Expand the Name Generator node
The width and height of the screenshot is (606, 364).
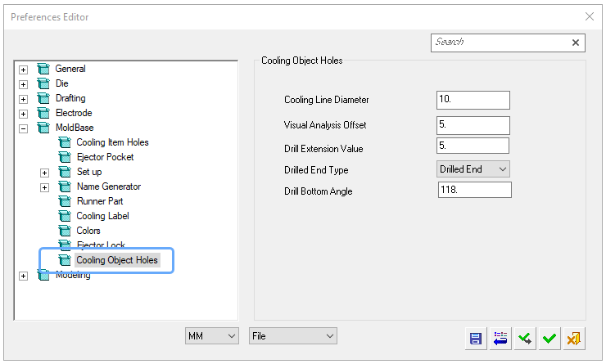click(44, 187)
